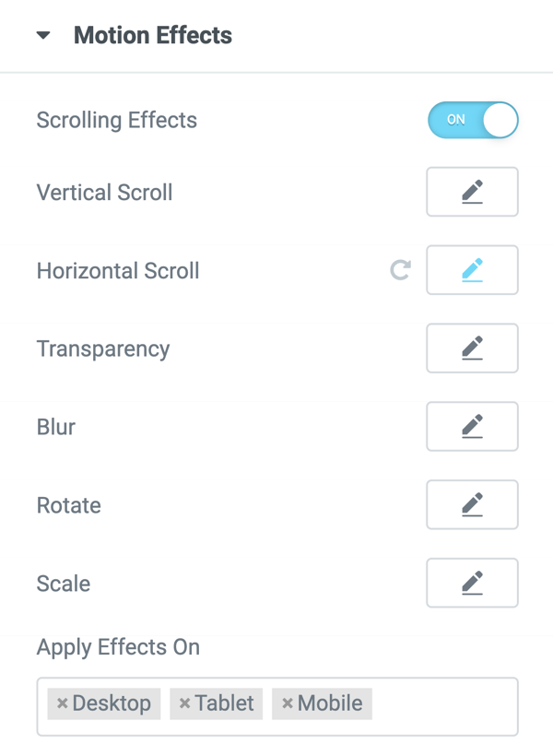Turn off Scrolling Effects switch
The image size is (553, 756).
click(473, 120)
